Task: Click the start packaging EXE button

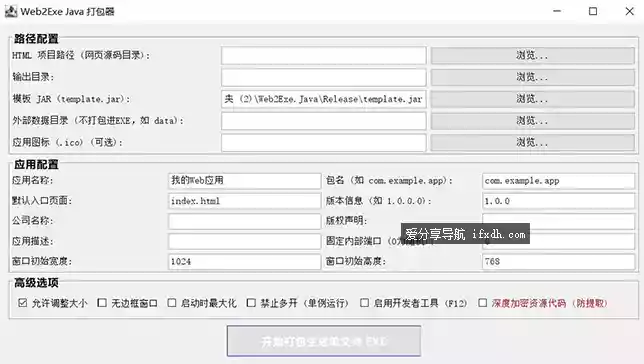Action: pos(324,341)
